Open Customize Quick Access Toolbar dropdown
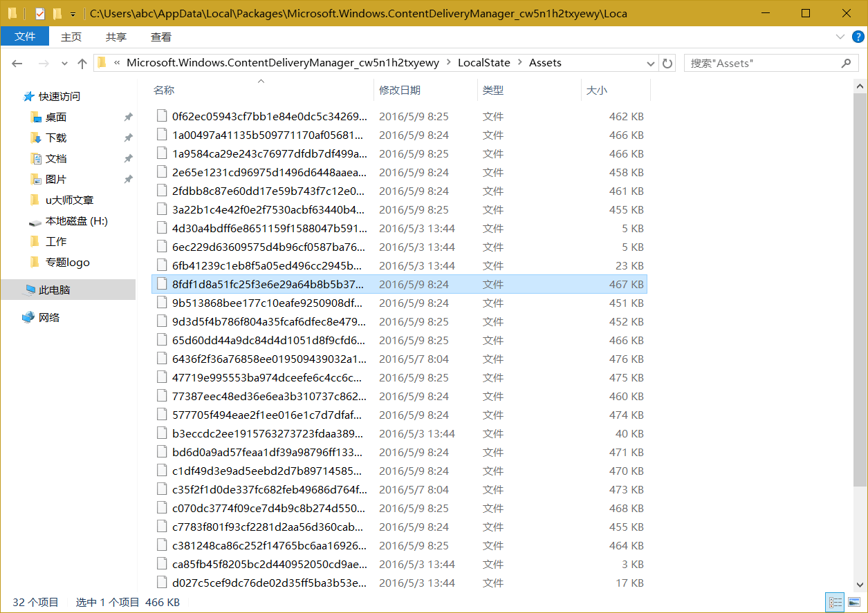Image resolution: width=868 pixels, height=613 pixels. tap(73, 14)
